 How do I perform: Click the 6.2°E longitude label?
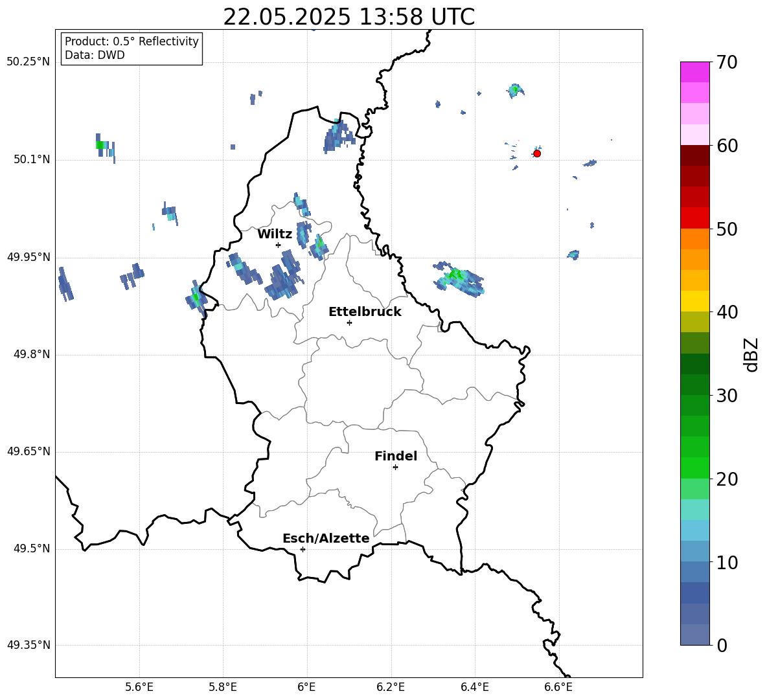tap(391, 687)
